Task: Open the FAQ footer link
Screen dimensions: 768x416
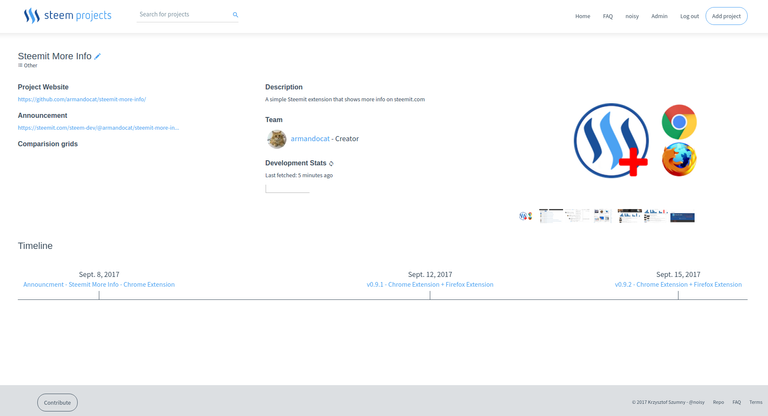Action: pyautogui.click(x=736, y=402)
